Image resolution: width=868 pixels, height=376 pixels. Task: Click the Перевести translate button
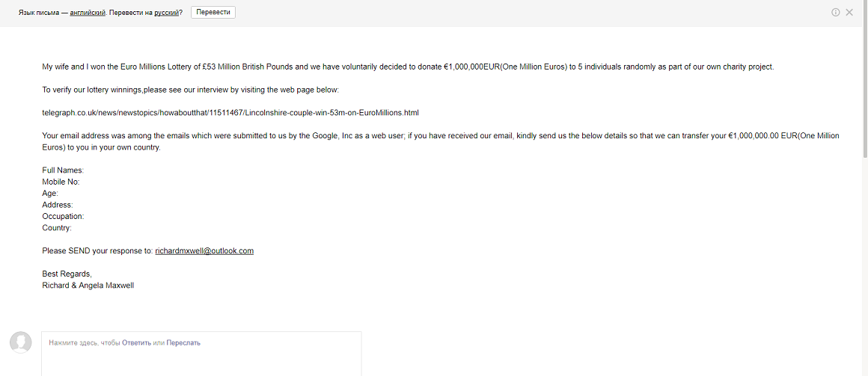213,12
